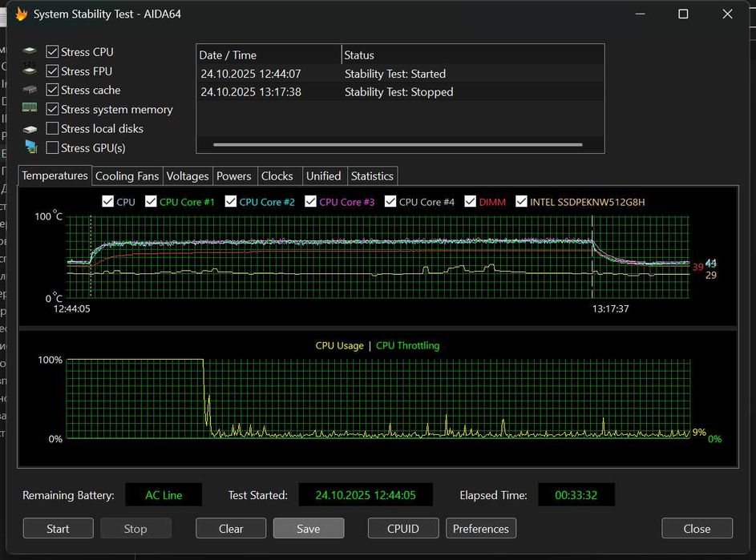Click the Date / Time column header

coord(269,55)
